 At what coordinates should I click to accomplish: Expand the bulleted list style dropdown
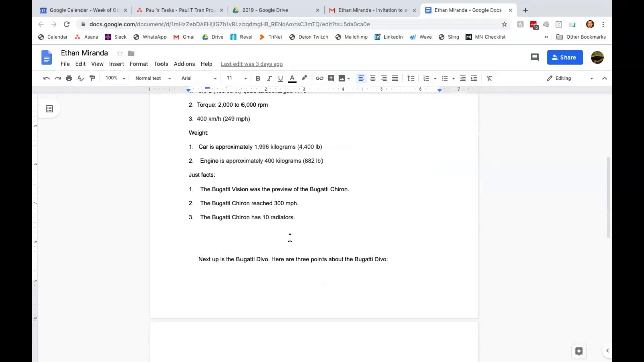tap(453, 78)
